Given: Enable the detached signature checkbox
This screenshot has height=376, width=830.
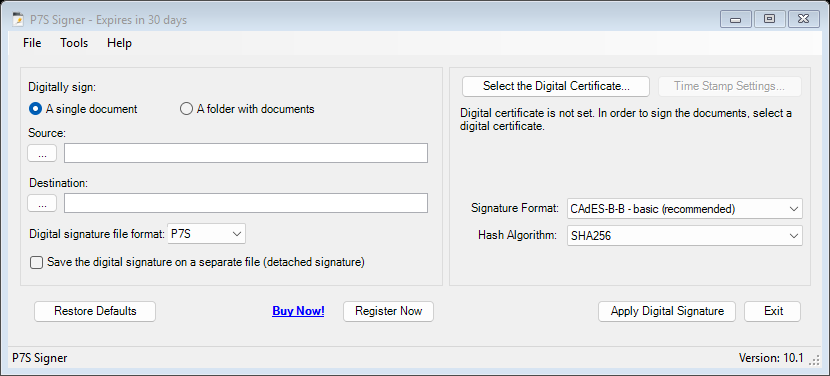Looking at the screenshot, I should click(x=37, y=262).
